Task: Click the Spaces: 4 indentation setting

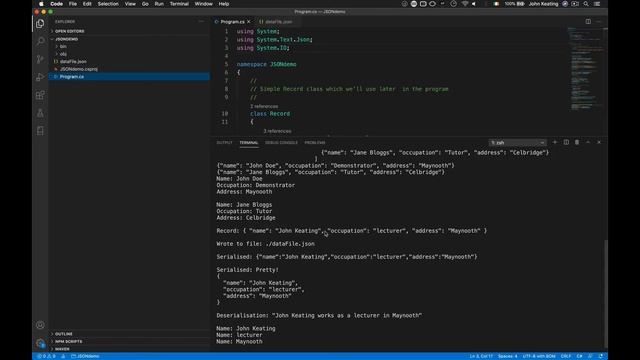Action: tap(507, 356)
